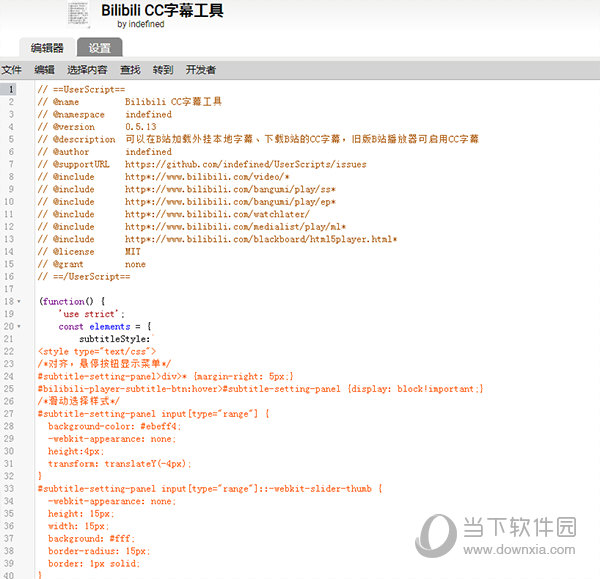Click the /*对齐，悬停按钮显示菜单*/ comment

pos(104,364)
